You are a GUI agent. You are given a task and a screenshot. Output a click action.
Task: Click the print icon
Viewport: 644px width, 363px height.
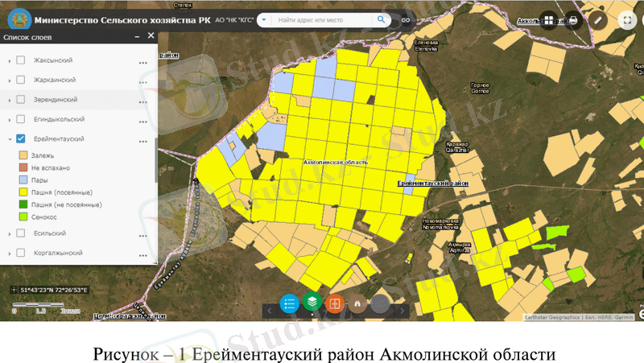coord(573,20)
